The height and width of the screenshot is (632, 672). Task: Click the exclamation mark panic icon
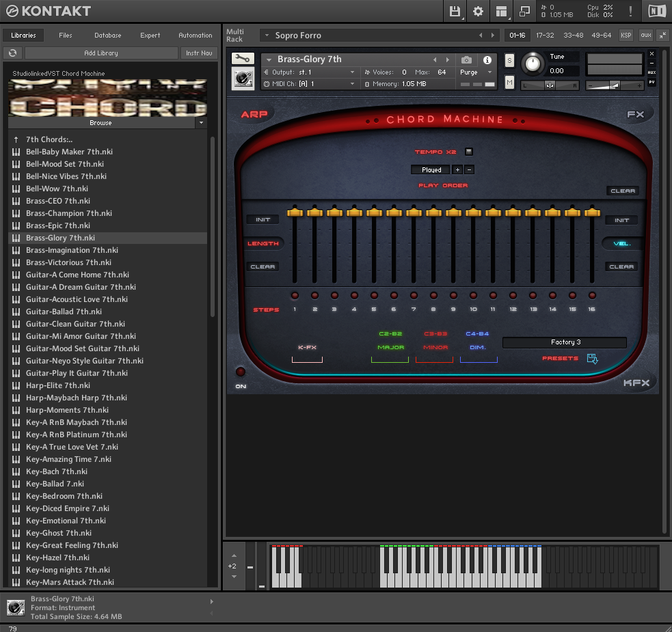click(x=630, y=11)
